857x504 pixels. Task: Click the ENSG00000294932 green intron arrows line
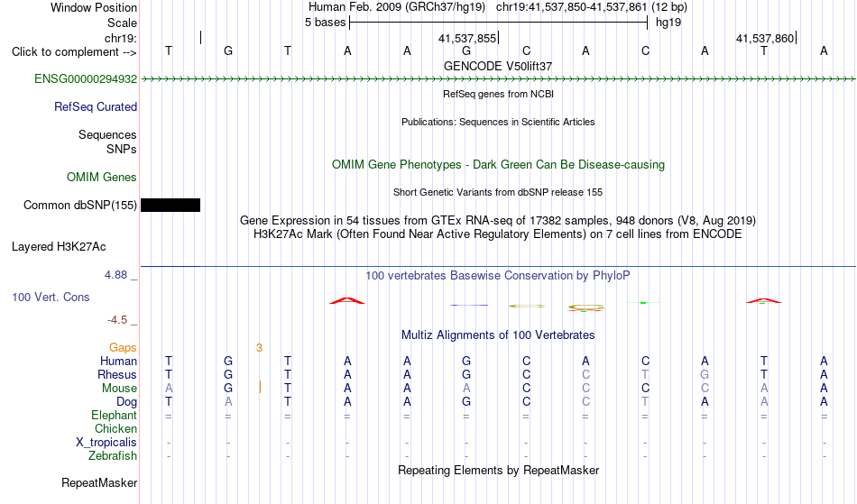click(498, 79)
